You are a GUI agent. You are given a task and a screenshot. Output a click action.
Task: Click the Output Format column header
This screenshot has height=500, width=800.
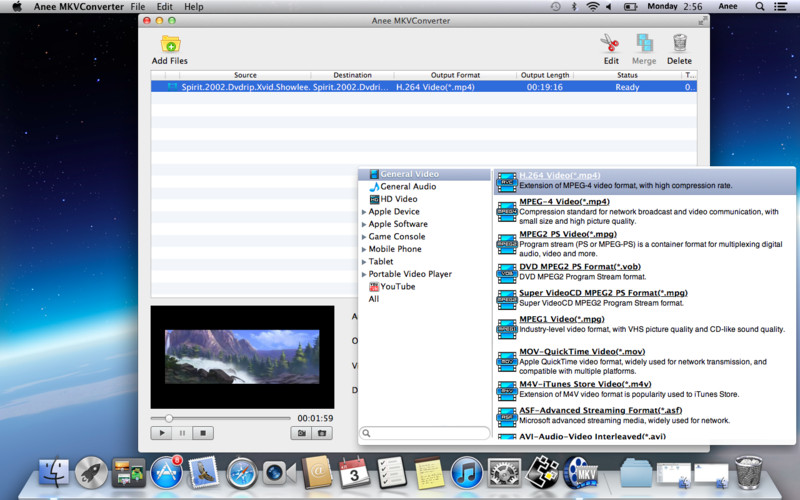click(455, 75)
